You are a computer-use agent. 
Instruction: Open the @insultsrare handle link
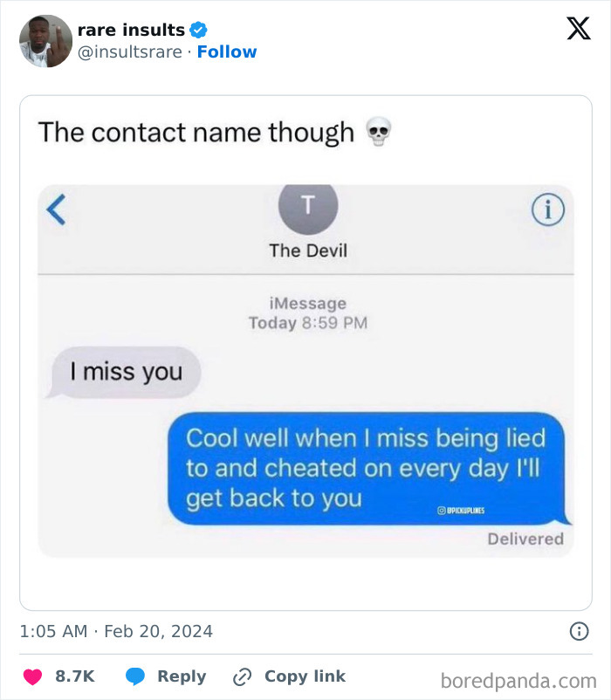(130, 51)
